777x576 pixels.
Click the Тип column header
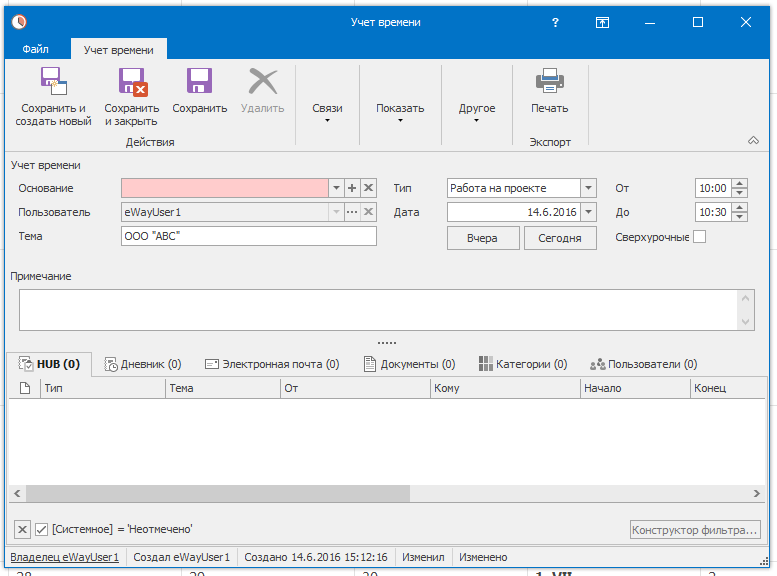point(102,388)
